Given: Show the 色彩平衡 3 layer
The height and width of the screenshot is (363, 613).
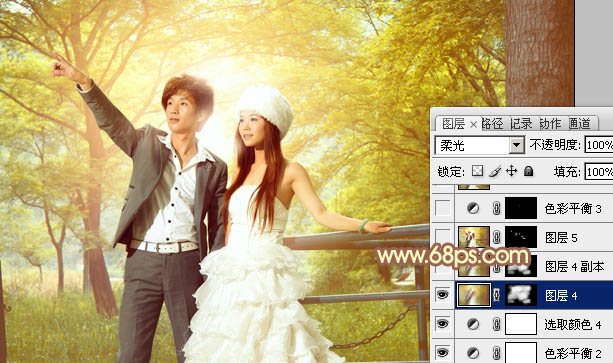Looking at the screenshot, I should tap(443, 208).
